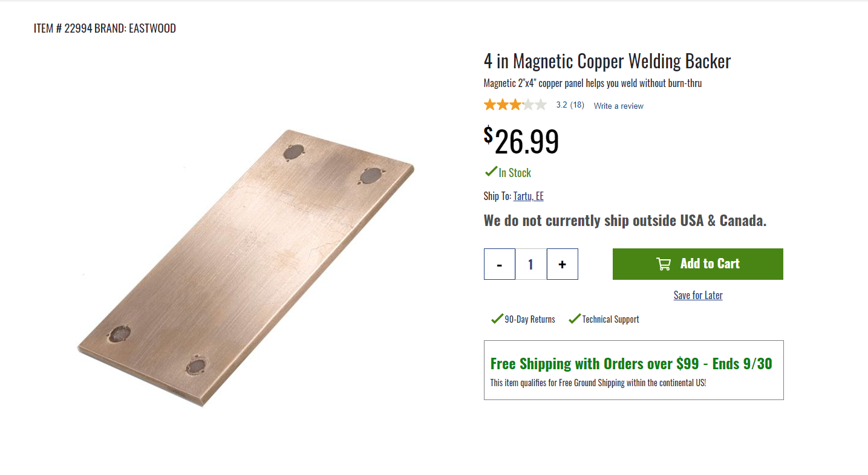868x475 pixels.
Task: Click the BRAND: EASTWOOD label
Action: (x=135, y=28)
